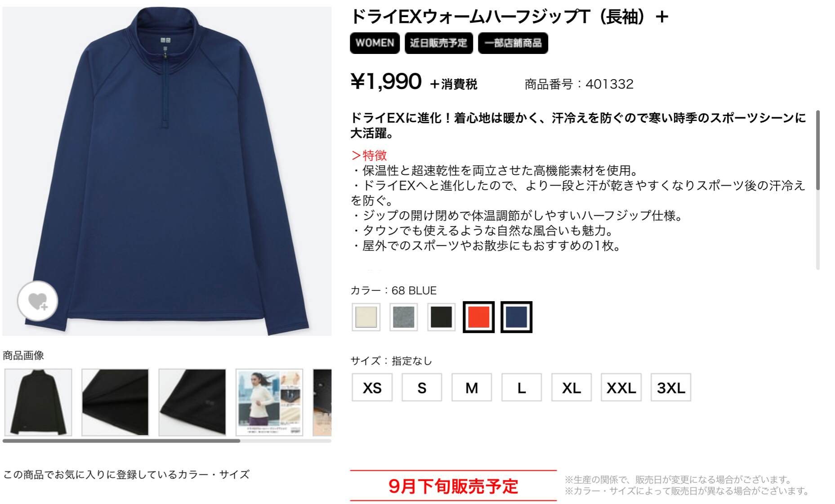Open the model running photo thumbnail

(x=269, y=402)
